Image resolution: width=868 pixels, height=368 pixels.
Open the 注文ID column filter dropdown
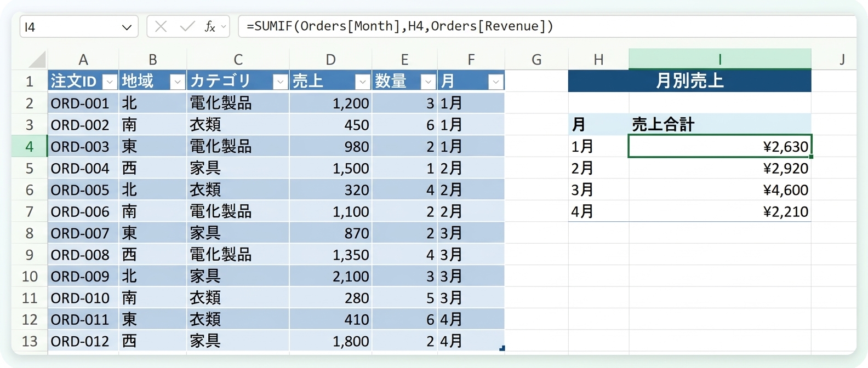pyautogui.click(x=110, y=82)
